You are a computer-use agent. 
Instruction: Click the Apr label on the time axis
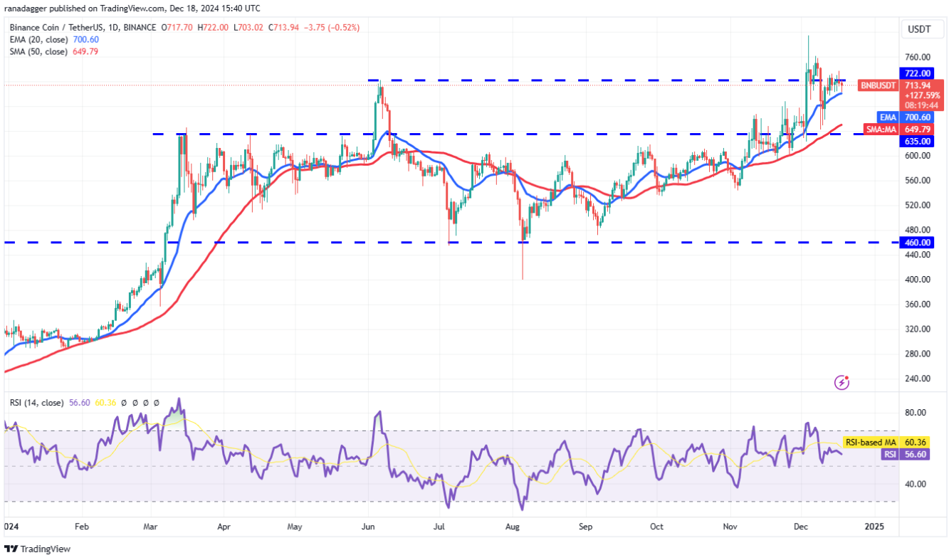224,527
